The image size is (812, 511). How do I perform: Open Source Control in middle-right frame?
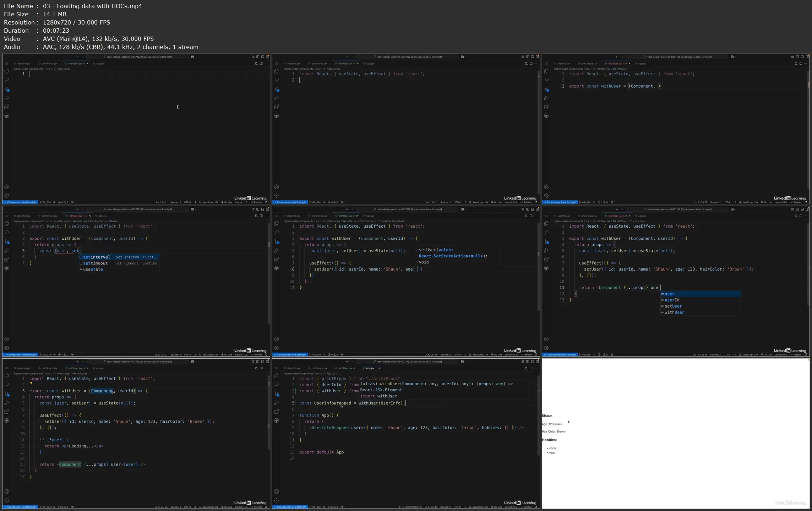point(546,241)
